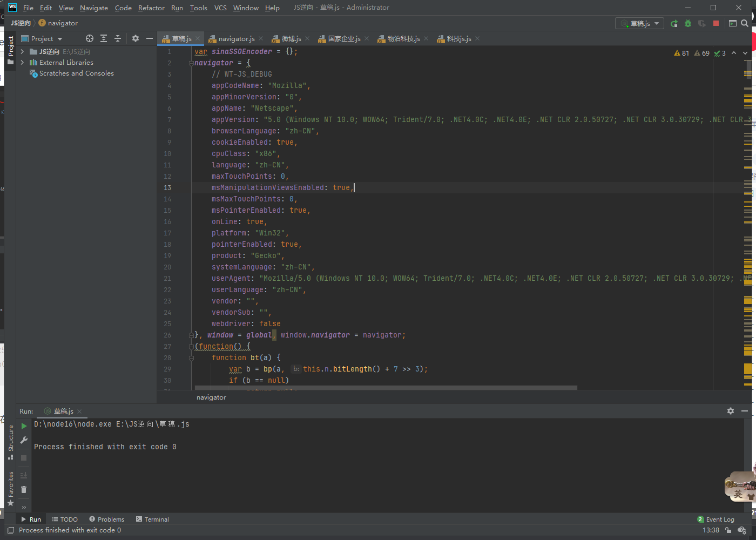Show more Run panel actions chevrons
The height and width of the screenshot is (540, 756).
[x=24, y=507]
